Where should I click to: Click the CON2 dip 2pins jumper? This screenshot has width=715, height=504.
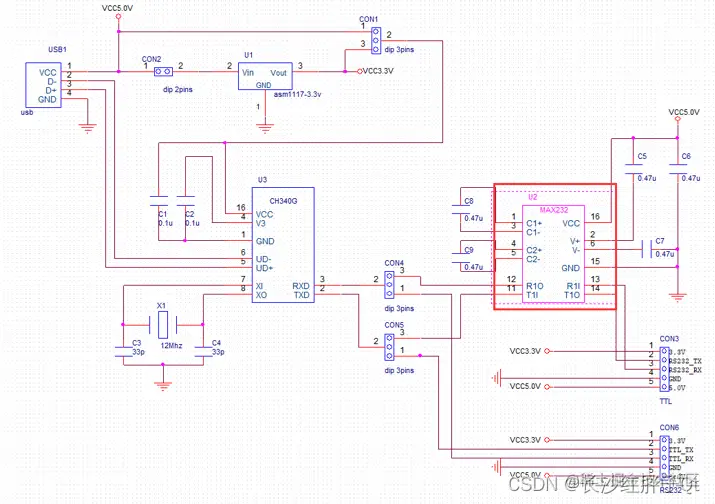coord(163,72)
